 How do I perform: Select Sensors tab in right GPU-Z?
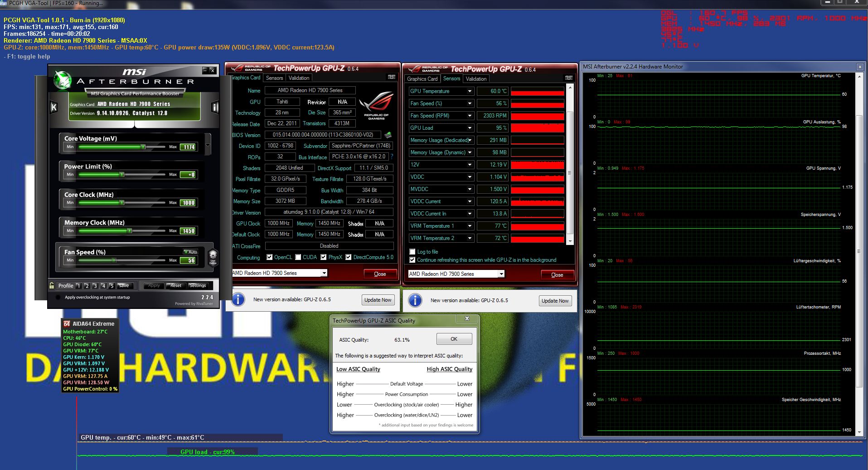click(x=451, y=78)
